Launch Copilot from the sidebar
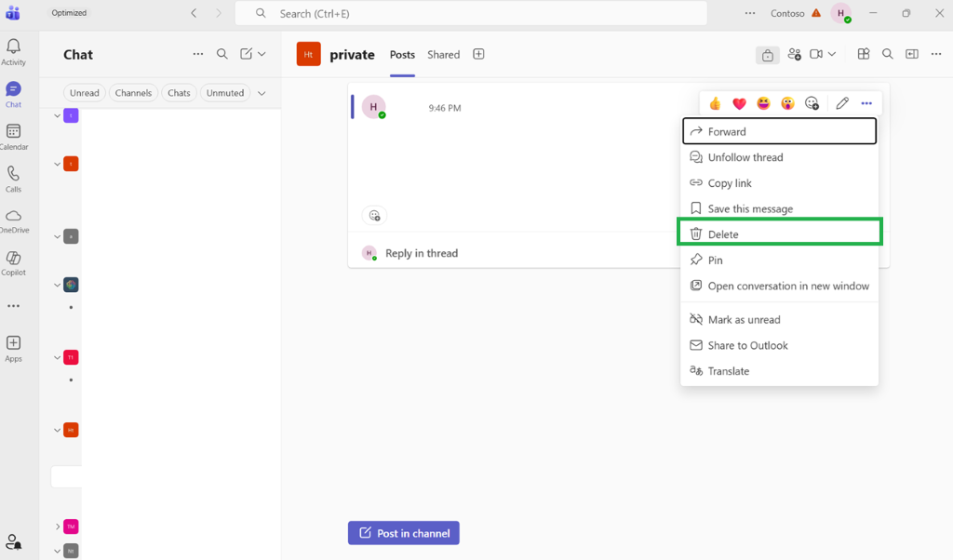This screenshot has height=560, width=953. coord(13,263)
